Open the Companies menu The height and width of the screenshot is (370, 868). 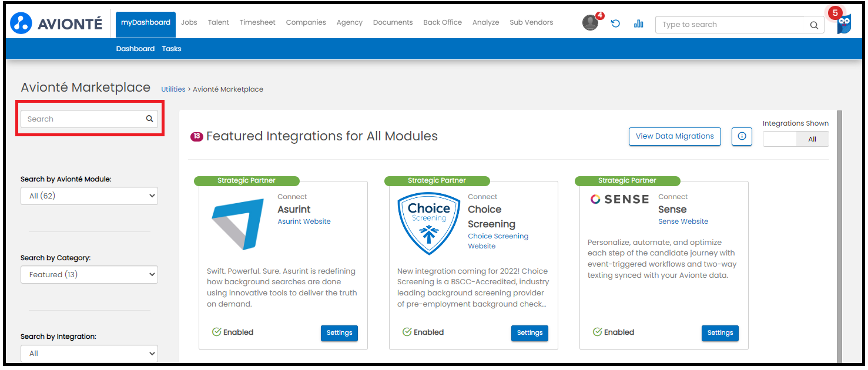(306, 22)
